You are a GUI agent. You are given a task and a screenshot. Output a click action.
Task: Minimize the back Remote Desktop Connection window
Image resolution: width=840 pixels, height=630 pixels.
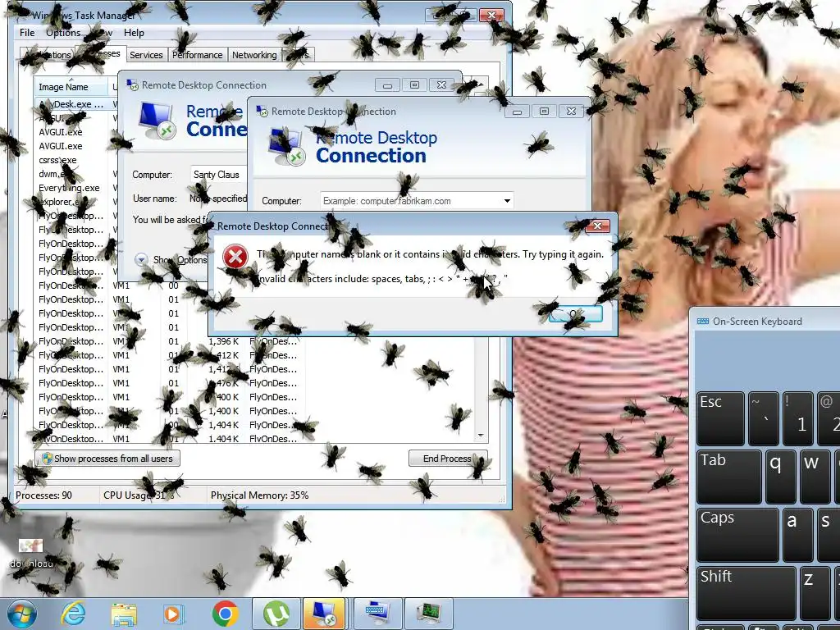387,85
